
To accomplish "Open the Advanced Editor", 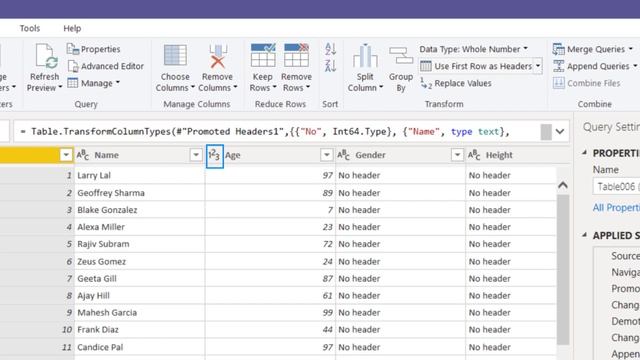I will point(106,66).
